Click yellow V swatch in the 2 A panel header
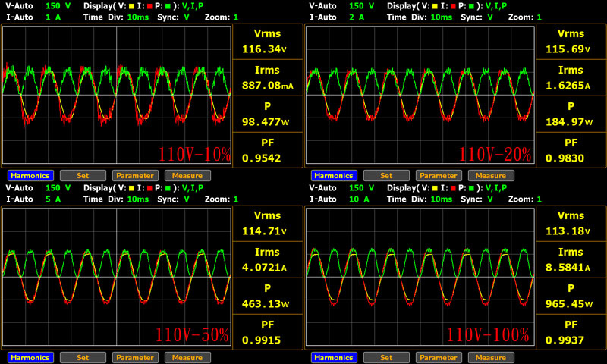 [435, 6]
